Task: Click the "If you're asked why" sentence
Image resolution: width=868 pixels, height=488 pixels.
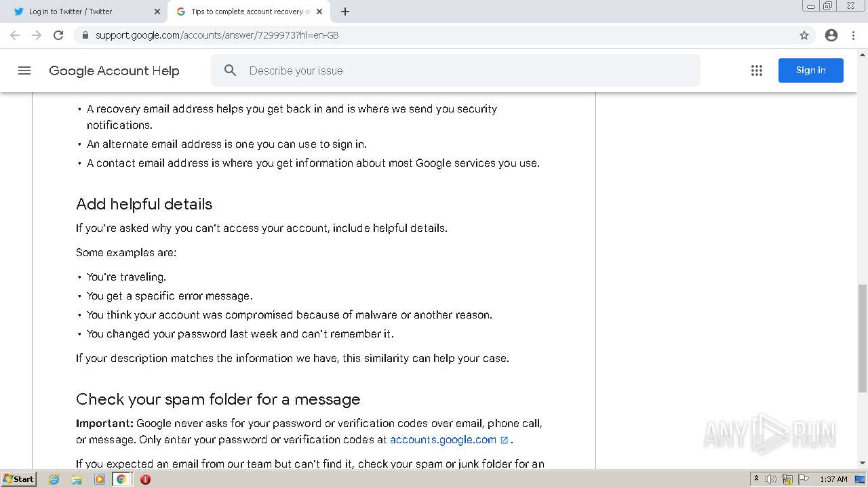Action: [262, 228]
